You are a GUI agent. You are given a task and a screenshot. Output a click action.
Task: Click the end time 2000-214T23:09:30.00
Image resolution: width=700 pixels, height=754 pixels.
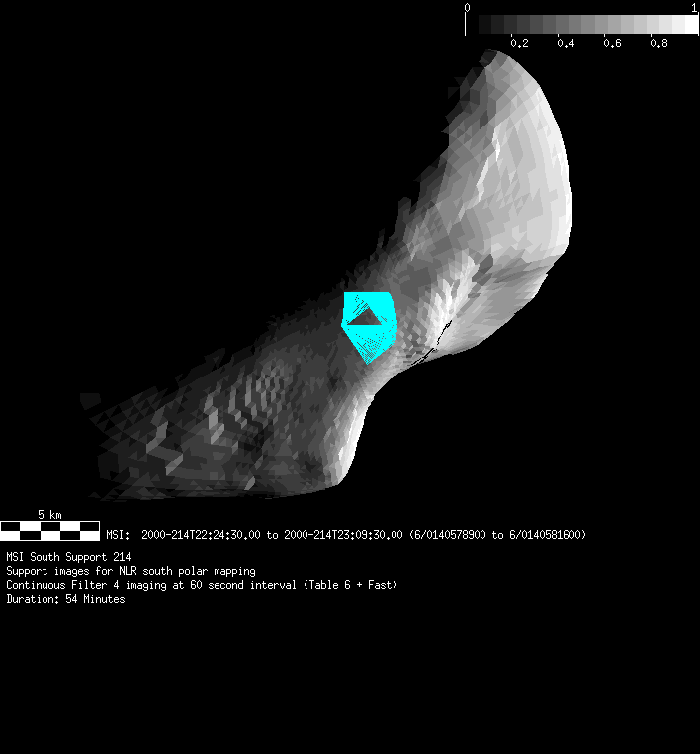(x=343, y=535)
